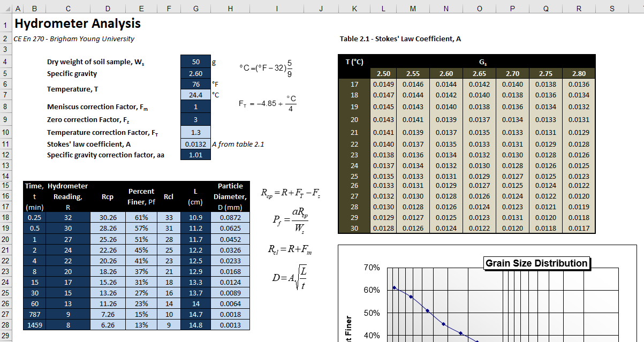Click Rcp value 30.26
Viewport: 644px width, 342px height.
point(108,218)
